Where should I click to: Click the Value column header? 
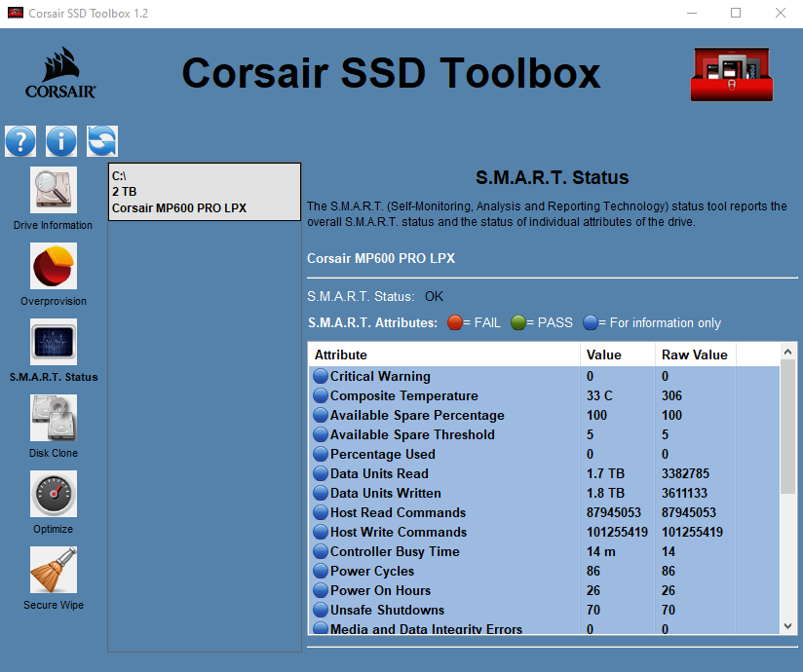coord(617,355)
